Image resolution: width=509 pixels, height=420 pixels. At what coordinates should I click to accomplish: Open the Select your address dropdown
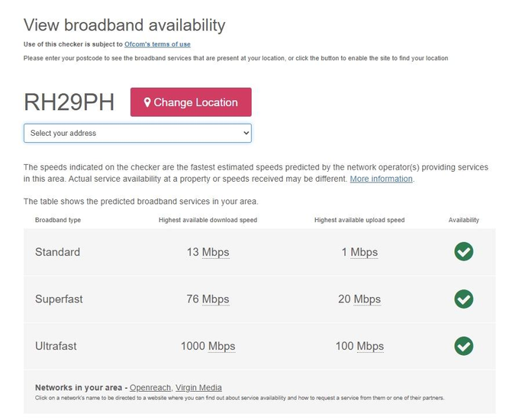tap(137, 133)
